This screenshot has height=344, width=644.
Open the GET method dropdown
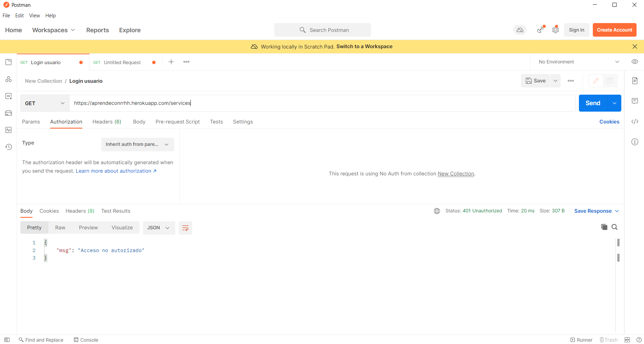click(44, 103)
